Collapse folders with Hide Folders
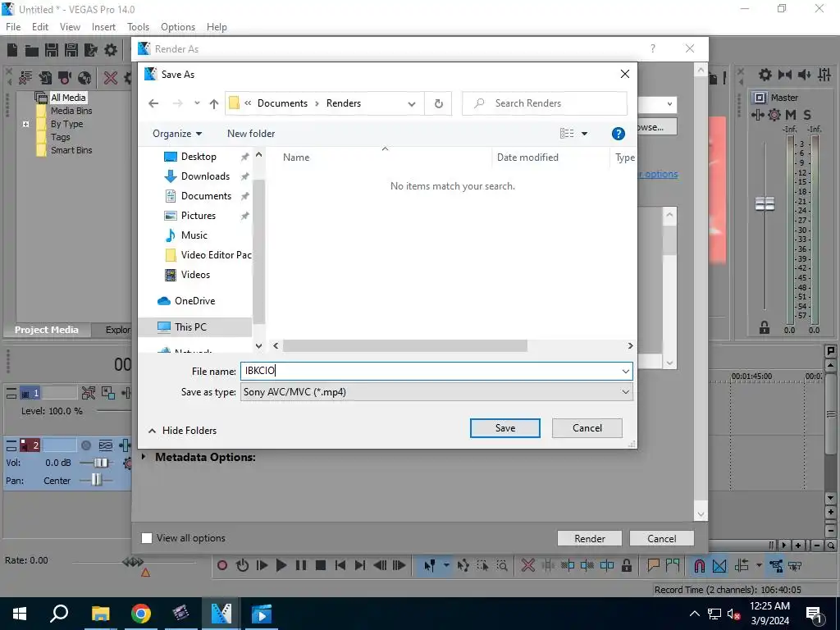The height and width of the screenshot is (630, 840). click(x=182, y=431)
